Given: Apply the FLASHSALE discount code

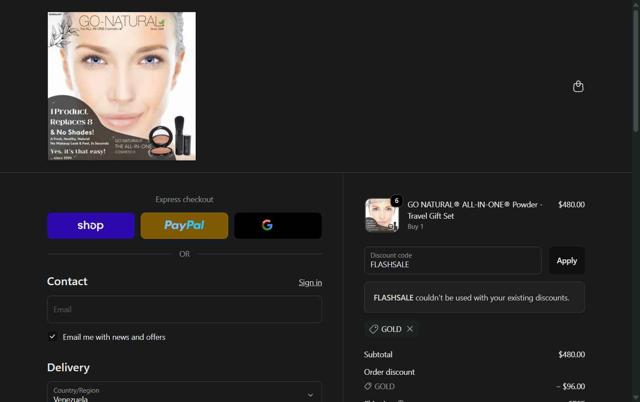Looking at the screenshot, I should point(567,260).
